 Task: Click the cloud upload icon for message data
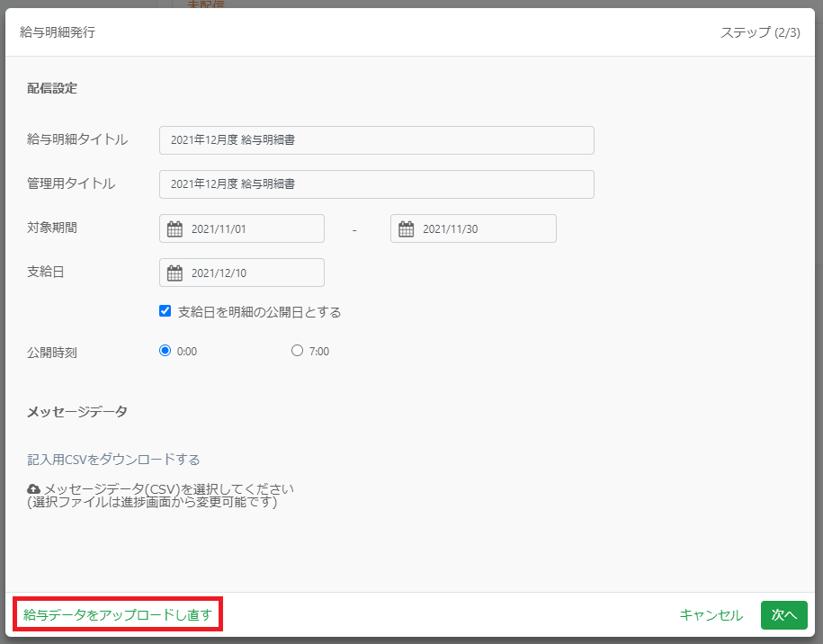pyautogui.click(x=33, y=489)
